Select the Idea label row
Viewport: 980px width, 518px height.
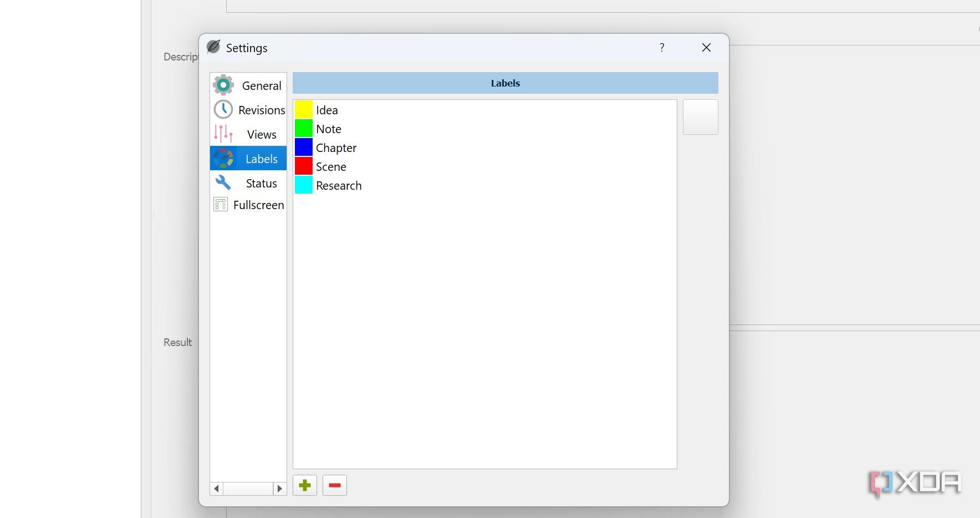point(485,110)
